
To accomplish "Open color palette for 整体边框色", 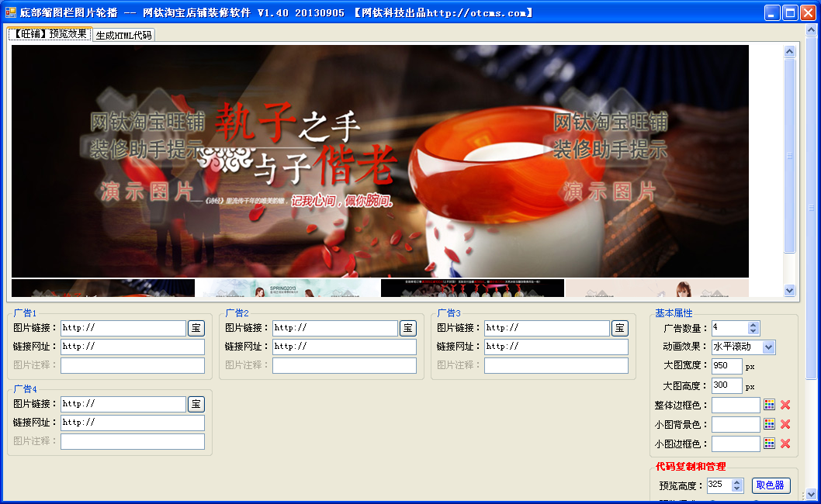I will (x=769, y=405).
